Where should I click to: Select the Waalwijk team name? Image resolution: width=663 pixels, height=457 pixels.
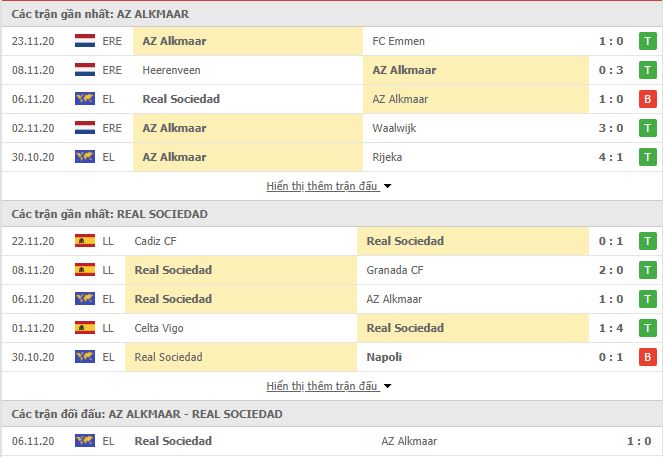[394, 128]
